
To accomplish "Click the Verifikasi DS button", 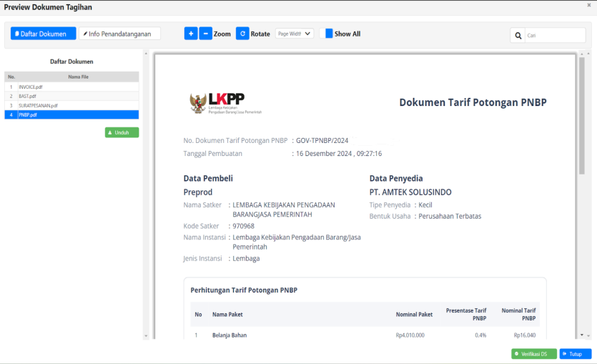I will (x=533, y=353).
